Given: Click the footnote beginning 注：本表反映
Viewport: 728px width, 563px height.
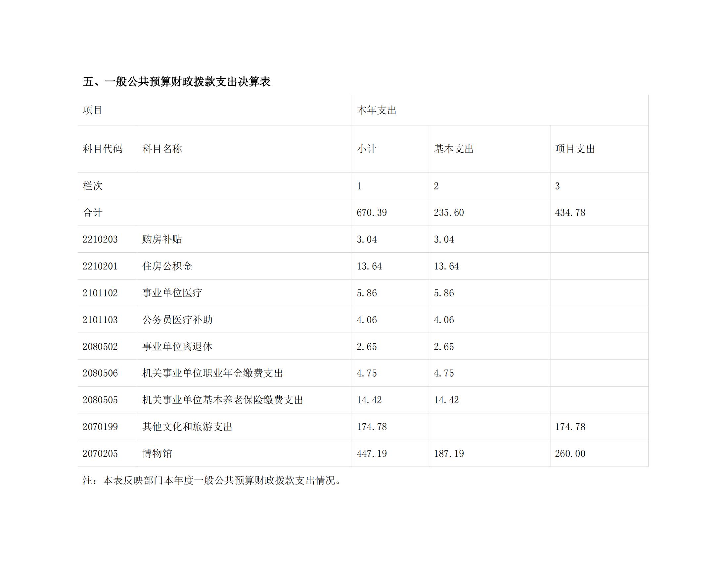Looking at the screenshot, I should [212, 480].
